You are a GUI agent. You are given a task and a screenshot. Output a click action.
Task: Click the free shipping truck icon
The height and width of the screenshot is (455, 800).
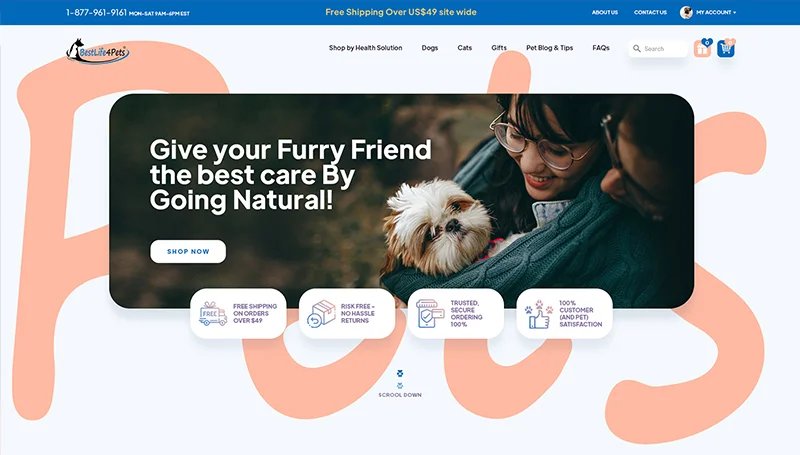213,314
